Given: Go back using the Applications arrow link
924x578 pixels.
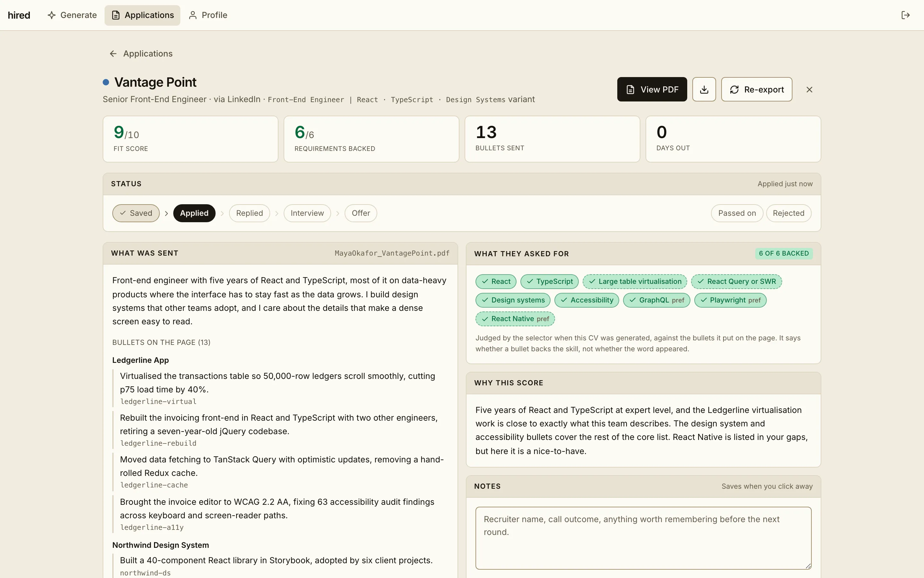Looking at the screenshot, I should click(x=141, y=54).
